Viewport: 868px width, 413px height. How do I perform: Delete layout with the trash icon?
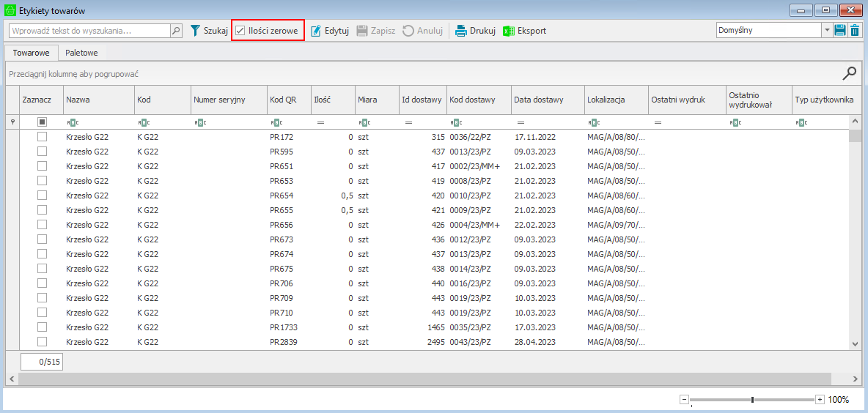pos(854,30)
